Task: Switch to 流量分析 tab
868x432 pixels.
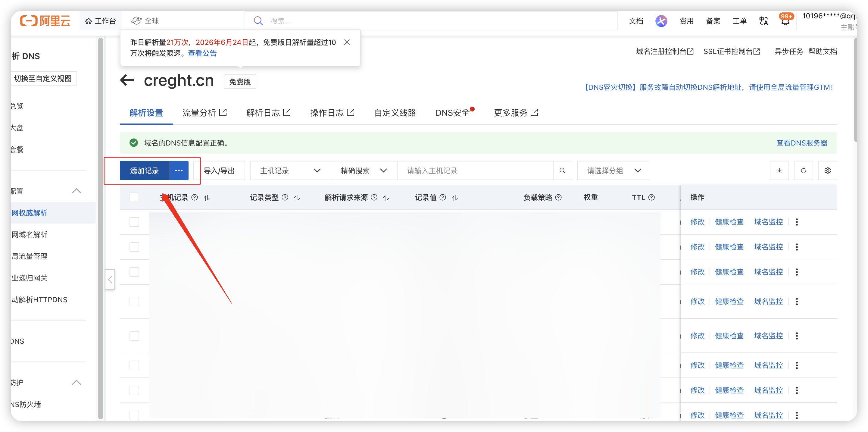Action: pos(205,113)
